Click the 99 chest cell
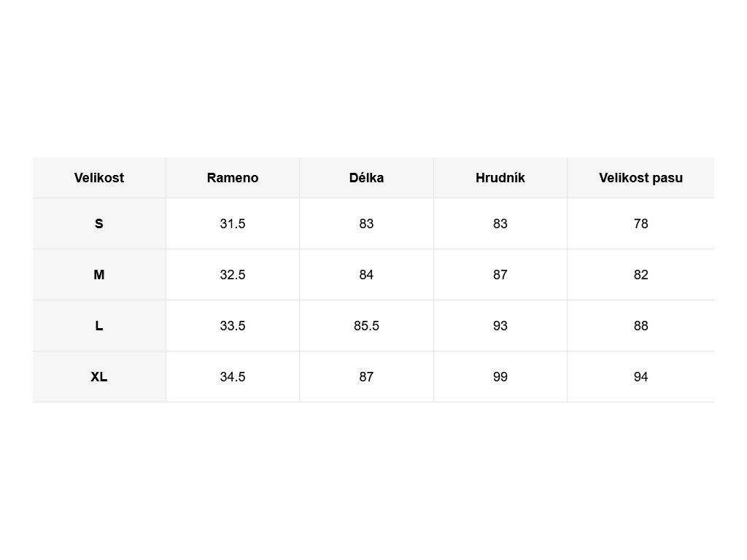Screen dimensions: 747x560 (x=500, y=377)
